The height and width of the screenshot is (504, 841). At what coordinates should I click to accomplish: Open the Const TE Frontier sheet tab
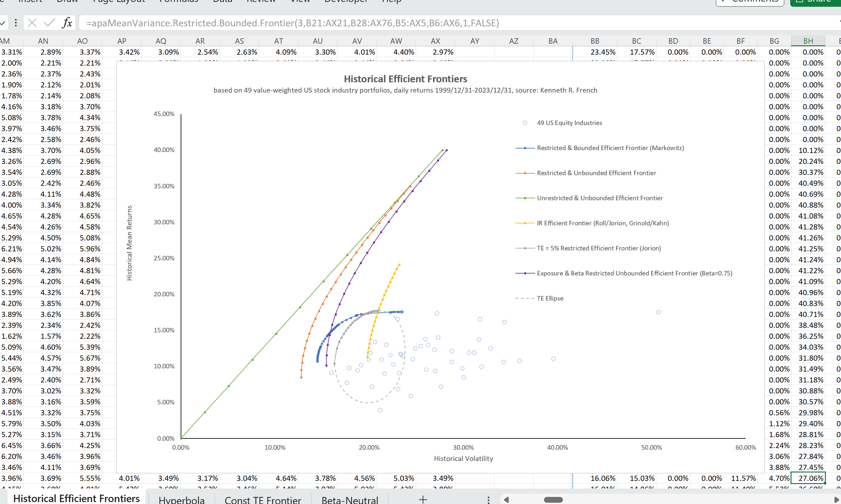263,500
